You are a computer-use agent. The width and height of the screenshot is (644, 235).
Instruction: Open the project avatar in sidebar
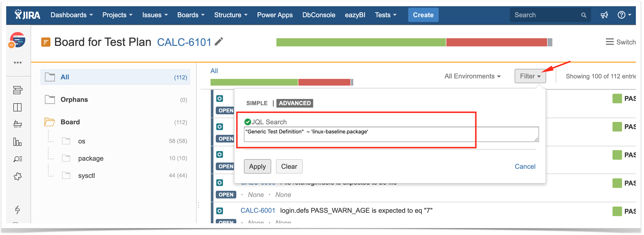[17, 40]
